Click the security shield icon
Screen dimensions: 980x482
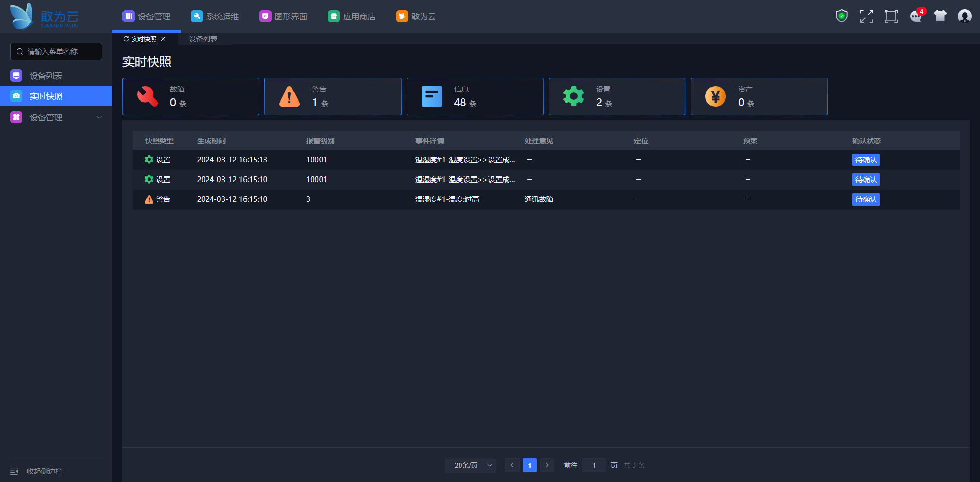(x=841, y=16)
